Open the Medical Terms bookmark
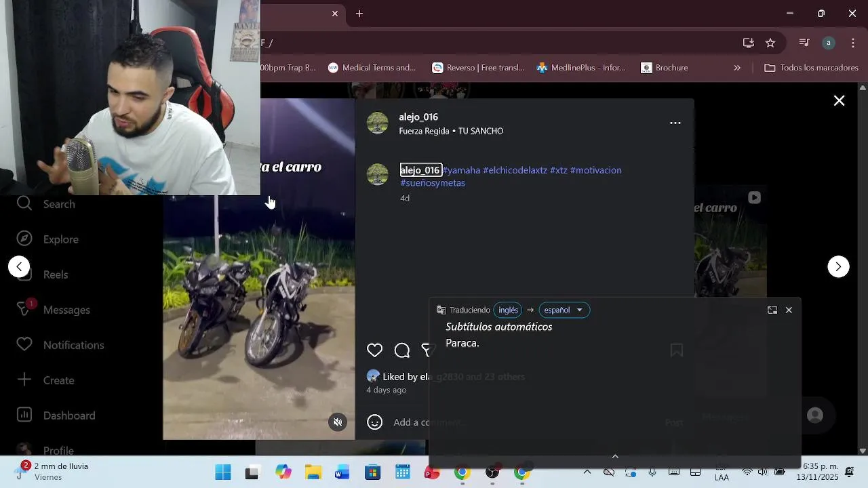The image size is (868, 488). click(x=372, y=68)
